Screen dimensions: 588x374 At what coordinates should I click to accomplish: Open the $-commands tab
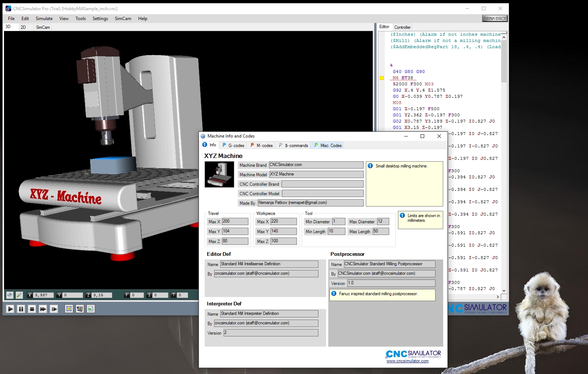point(293,146)
